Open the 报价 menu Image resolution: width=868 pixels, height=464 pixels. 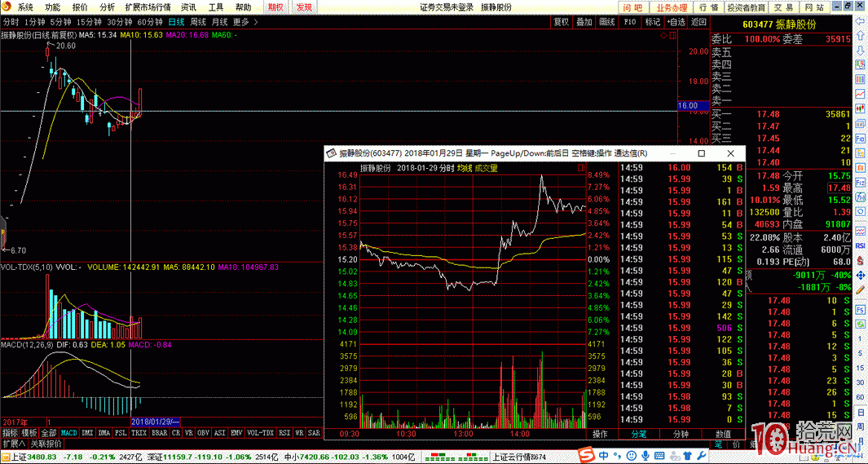(80, 7)
